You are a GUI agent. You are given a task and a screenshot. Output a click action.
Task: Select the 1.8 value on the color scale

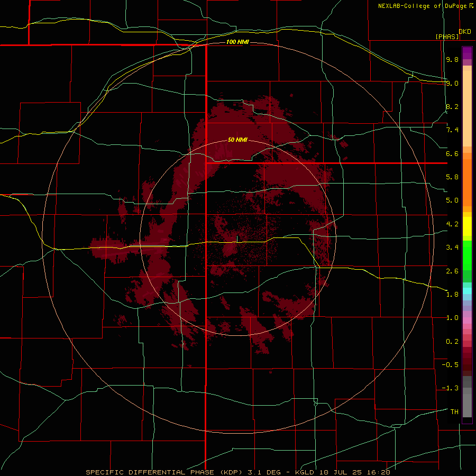click(x=452, y=295)
